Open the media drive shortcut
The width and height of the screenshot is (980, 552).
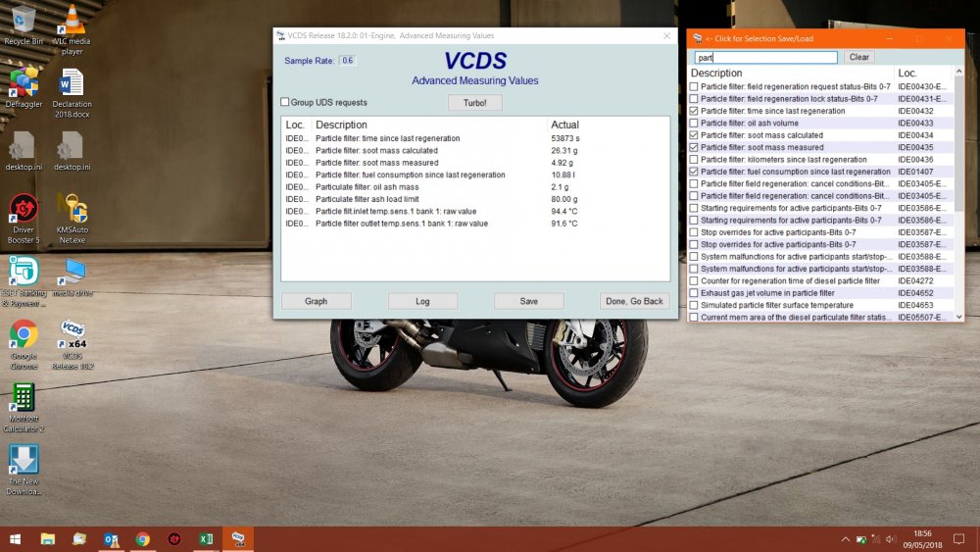pos(72,276)
